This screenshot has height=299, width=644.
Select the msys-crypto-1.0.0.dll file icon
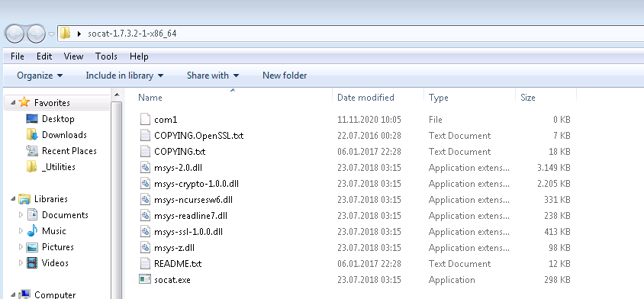pos(146,184)
